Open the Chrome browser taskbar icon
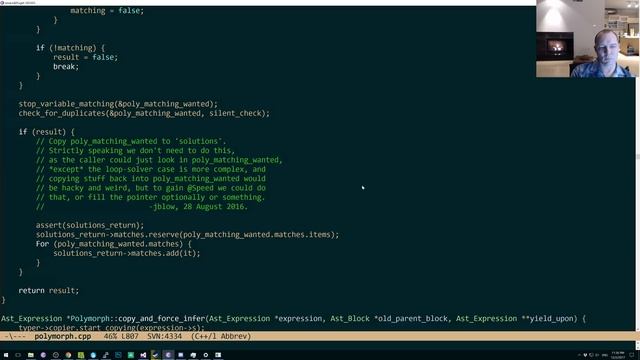The image size is (640, 360). click(68, 355)
